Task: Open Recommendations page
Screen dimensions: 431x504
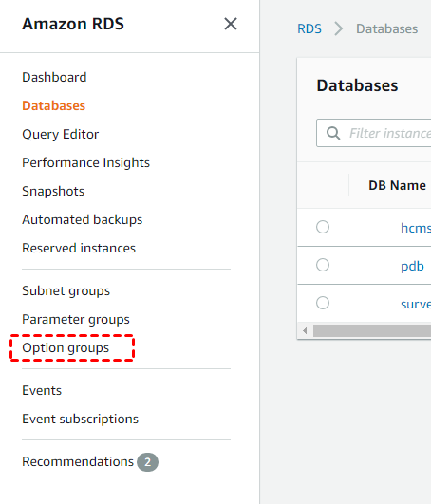Action: pyautogui.click(x=78, y=462)
